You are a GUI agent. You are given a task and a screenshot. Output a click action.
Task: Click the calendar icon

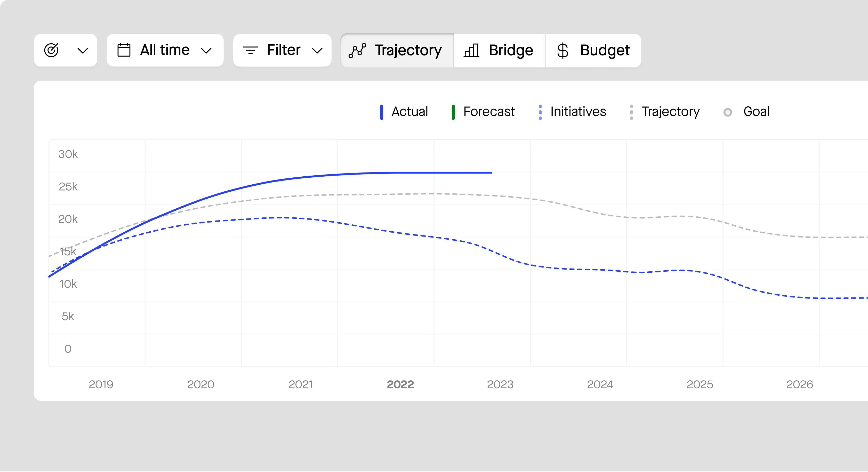(124, 50)
